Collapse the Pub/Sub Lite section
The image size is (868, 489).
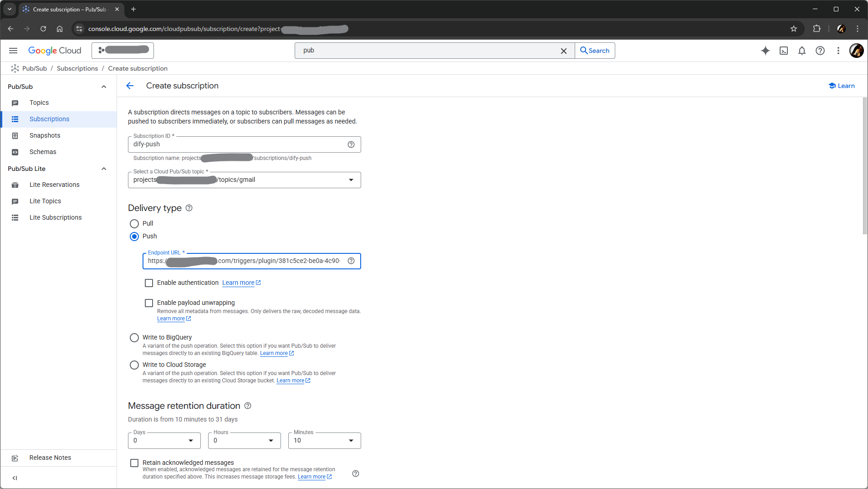[104, 169]
